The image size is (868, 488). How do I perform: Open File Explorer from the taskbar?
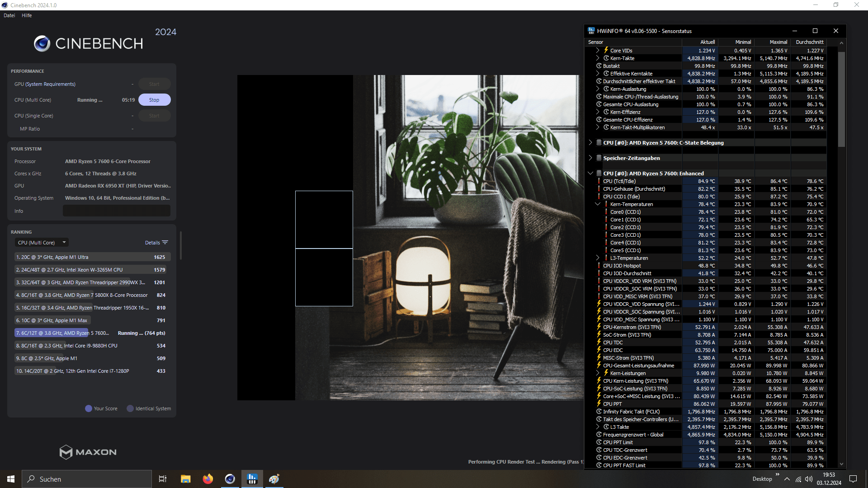pos(186,479)
